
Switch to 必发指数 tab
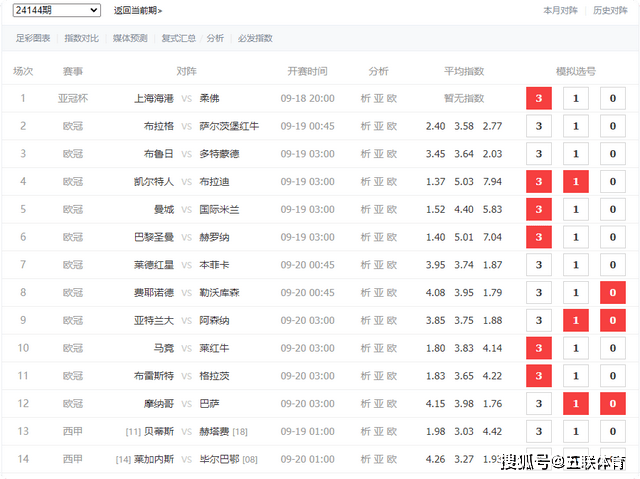[255, 38]
